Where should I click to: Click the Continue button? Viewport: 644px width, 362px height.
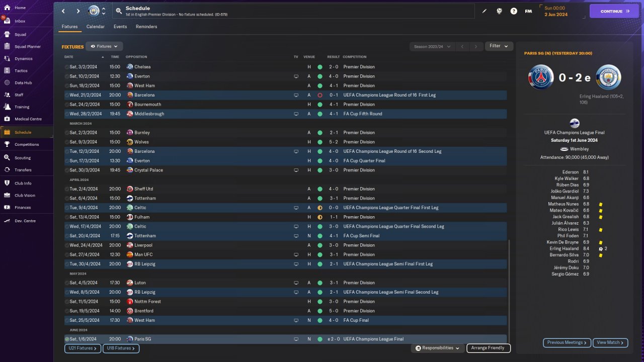pyautogui.click(x=614, y=11)
